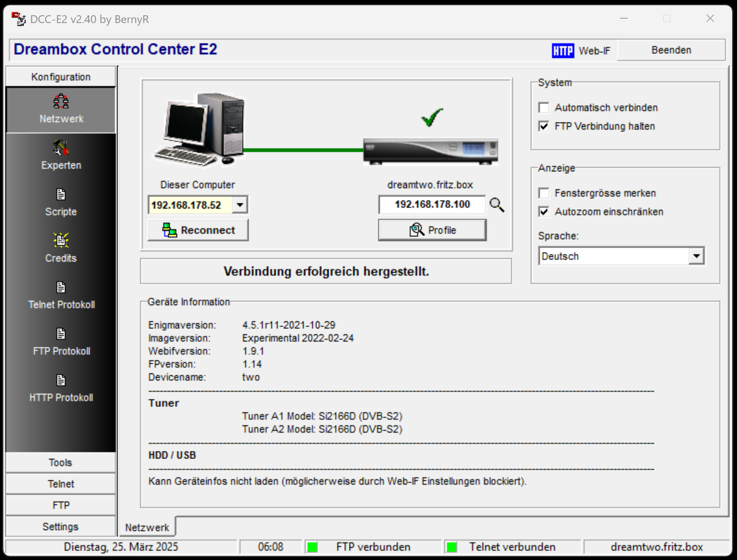Toggle Fenstergrösse merken checkbox
Image resolution: width=737 pixels, height=560 pixels.
[544, 193]
